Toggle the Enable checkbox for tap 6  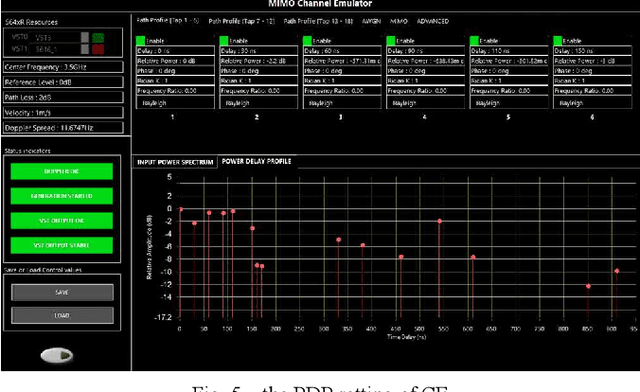558,40
